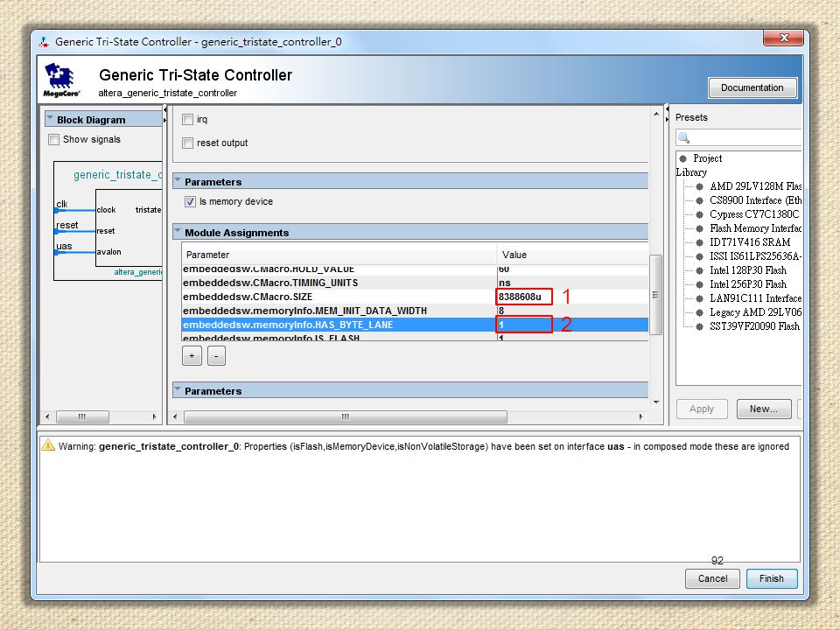Click the bullet icon beside Intel 128P30 Flash
Viewport: 840px width, 630px height.
click(699, 270)
